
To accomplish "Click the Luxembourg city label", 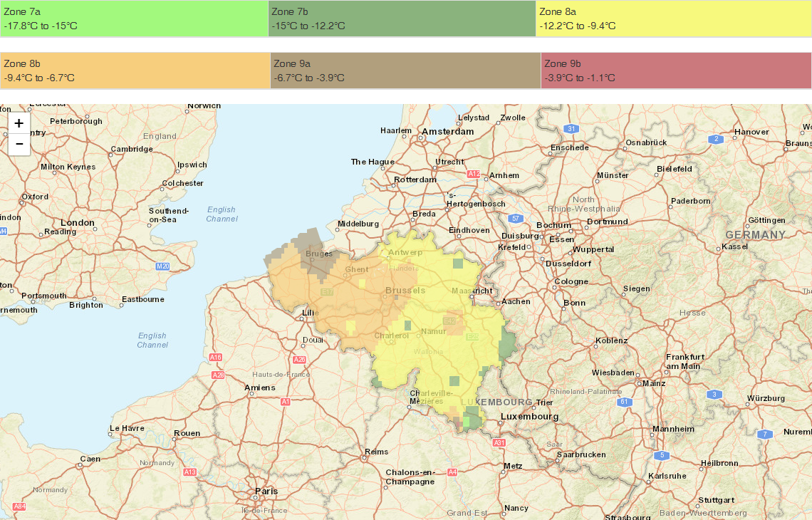I will (x=530, y=417).
